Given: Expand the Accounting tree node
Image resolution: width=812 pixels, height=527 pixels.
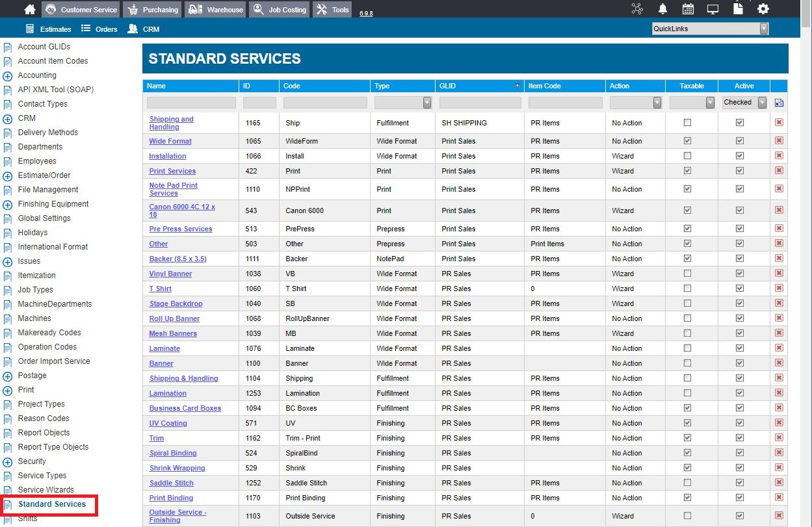Looking at the screenshot, I should click(8, 75).
